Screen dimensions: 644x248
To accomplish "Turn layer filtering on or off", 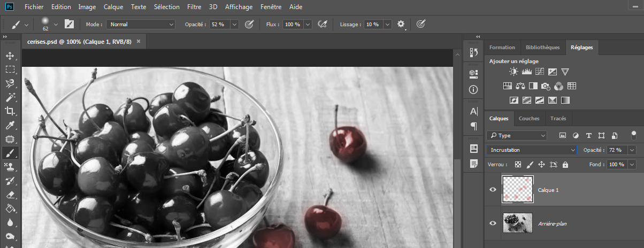I will pos(634,135).
